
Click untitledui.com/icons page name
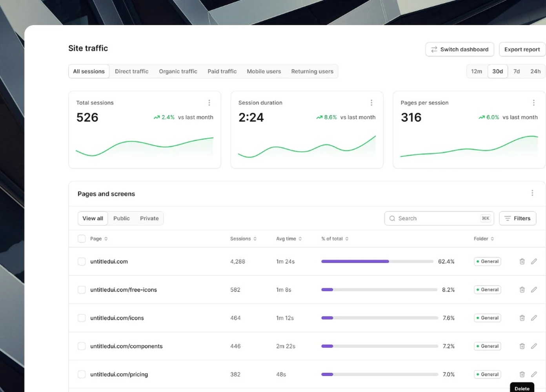(x=117, y=318)
